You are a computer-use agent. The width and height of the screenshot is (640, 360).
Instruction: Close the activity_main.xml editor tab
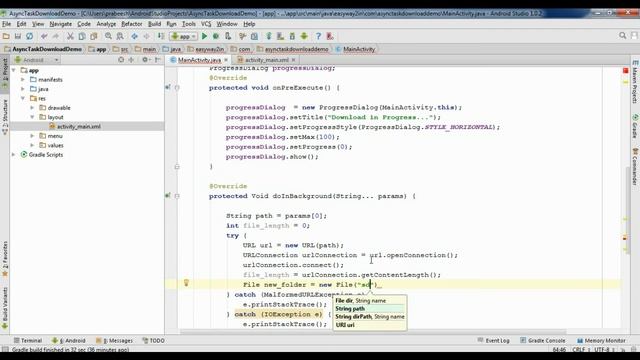(293, 60)
